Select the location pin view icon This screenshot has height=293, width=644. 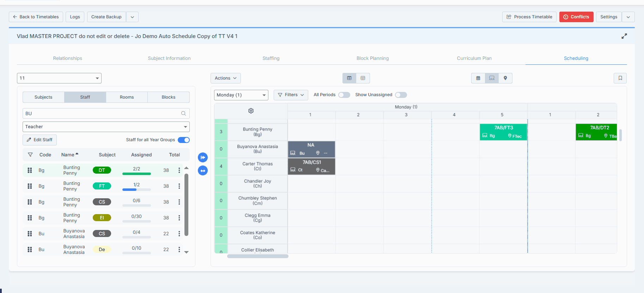tap(505, 78)
